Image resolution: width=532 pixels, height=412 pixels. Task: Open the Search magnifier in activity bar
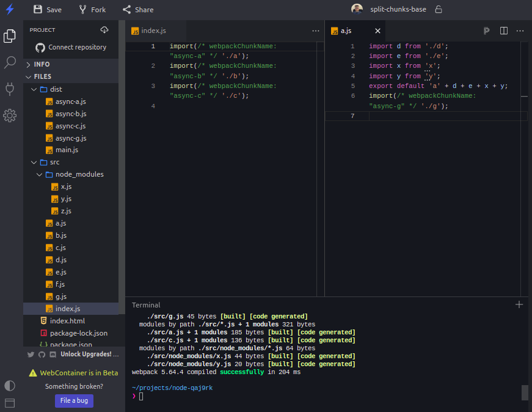[10, 62]
